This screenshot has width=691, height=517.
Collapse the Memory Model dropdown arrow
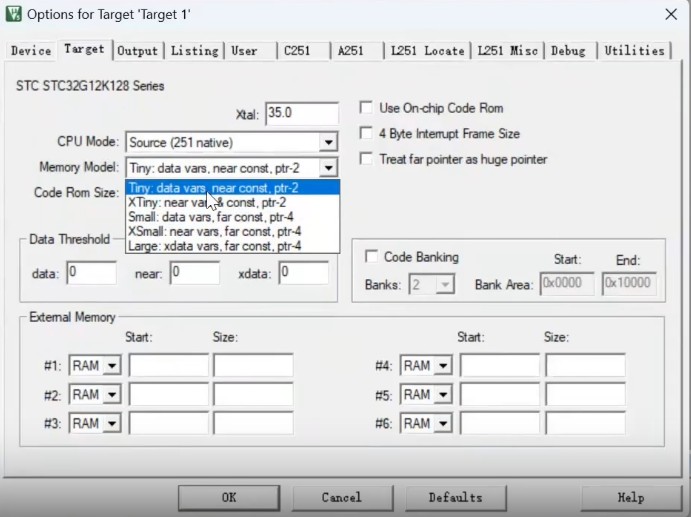click(328, 168)
